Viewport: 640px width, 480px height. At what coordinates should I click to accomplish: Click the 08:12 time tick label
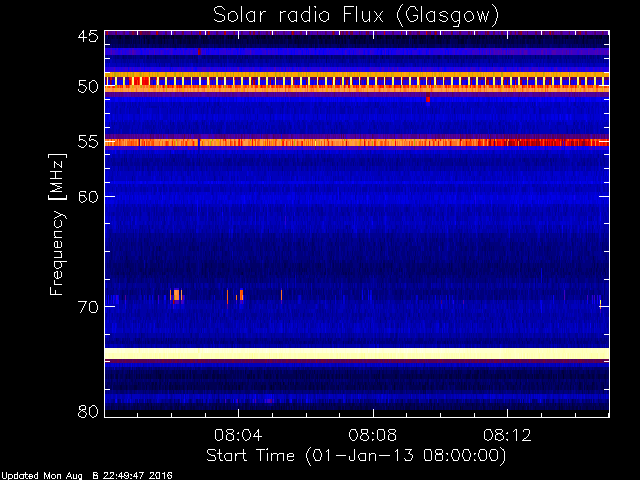pos(507,435)
